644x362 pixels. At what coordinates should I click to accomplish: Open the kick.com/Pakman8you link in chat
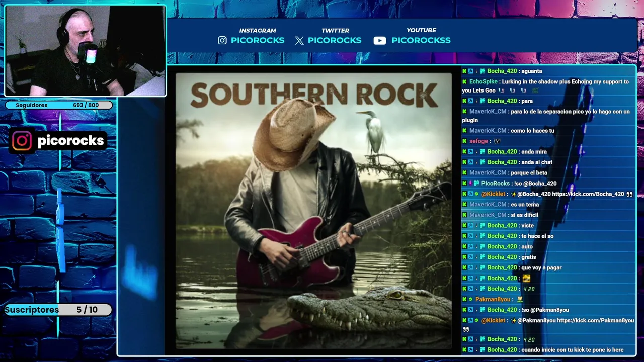pos(596,320)
